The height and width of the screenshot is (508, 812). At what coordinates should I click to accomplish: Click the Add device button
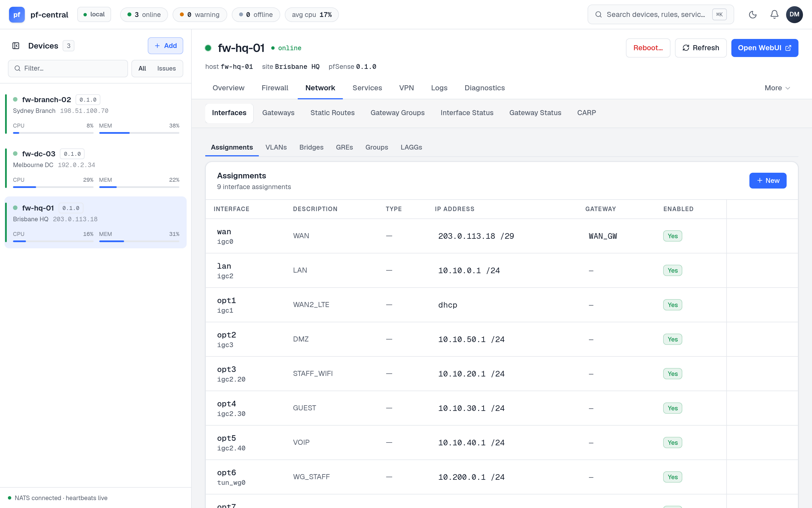166,46
